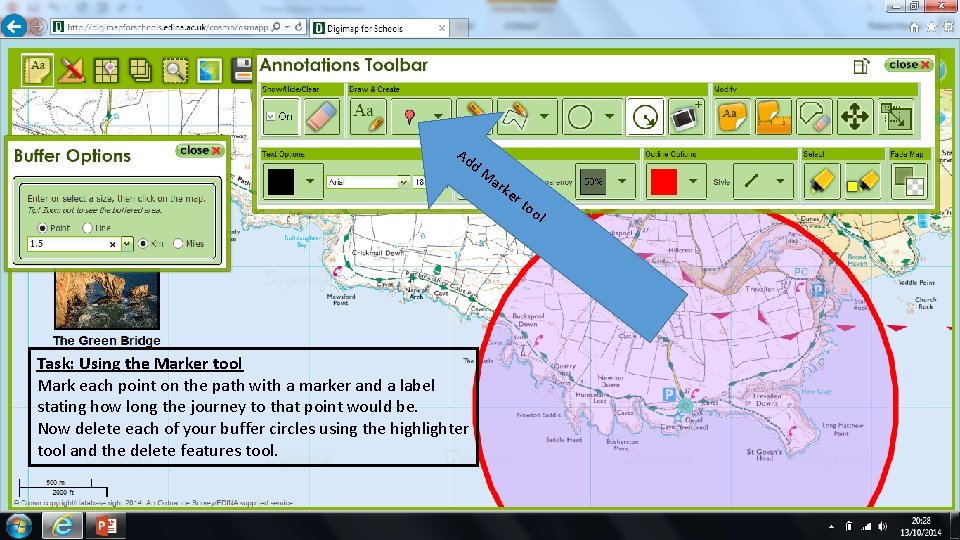The height and width of the screenshot is (540, 960).
Task: Click the Green Bridge photo thumbnail
Action: pyautogui.click(x=107, y=301)
